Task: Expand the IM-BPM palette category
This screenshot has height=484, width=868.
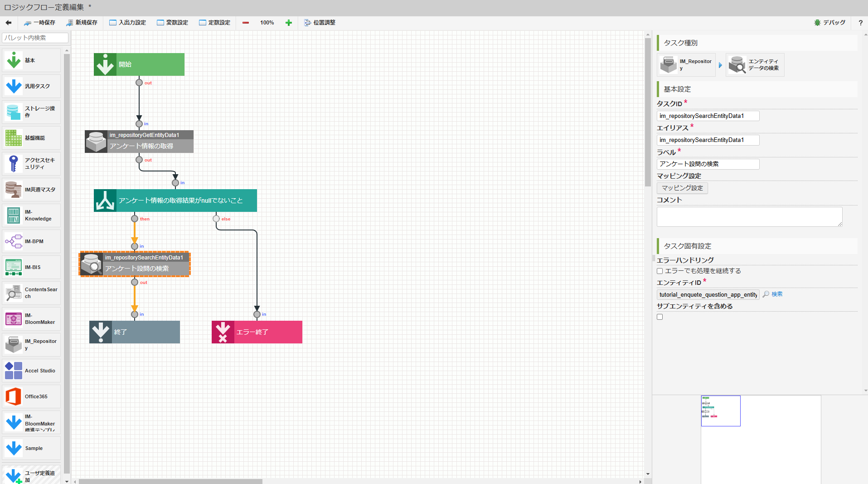Action: tap(31, 242)
